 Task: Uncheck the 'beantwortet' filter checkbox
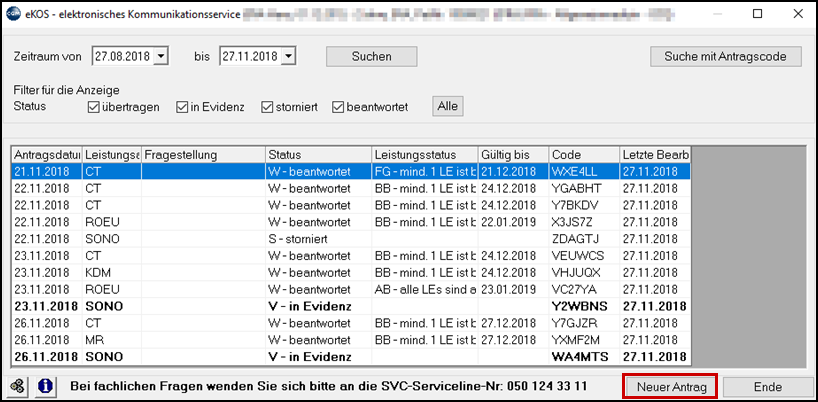pos(338,107)
